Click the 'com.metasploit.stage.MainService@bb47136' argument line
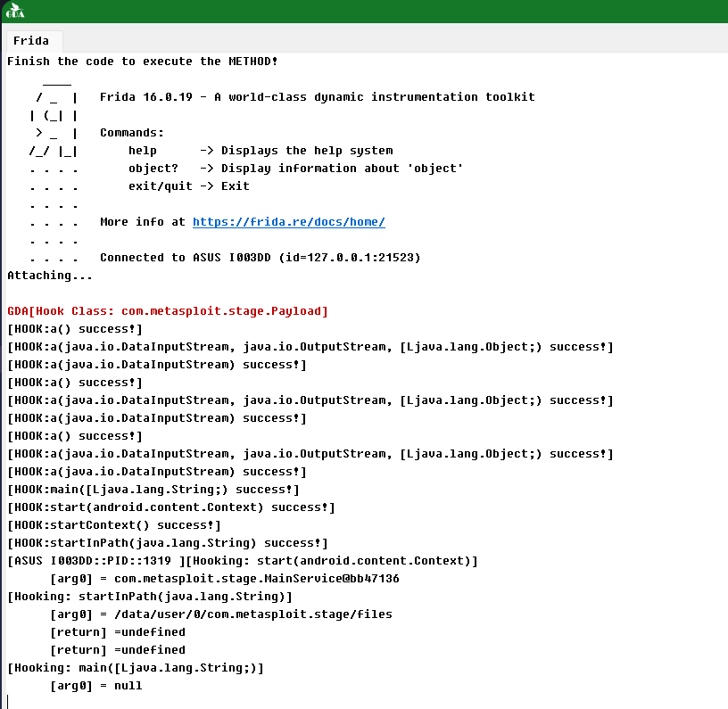 (225, 579)
